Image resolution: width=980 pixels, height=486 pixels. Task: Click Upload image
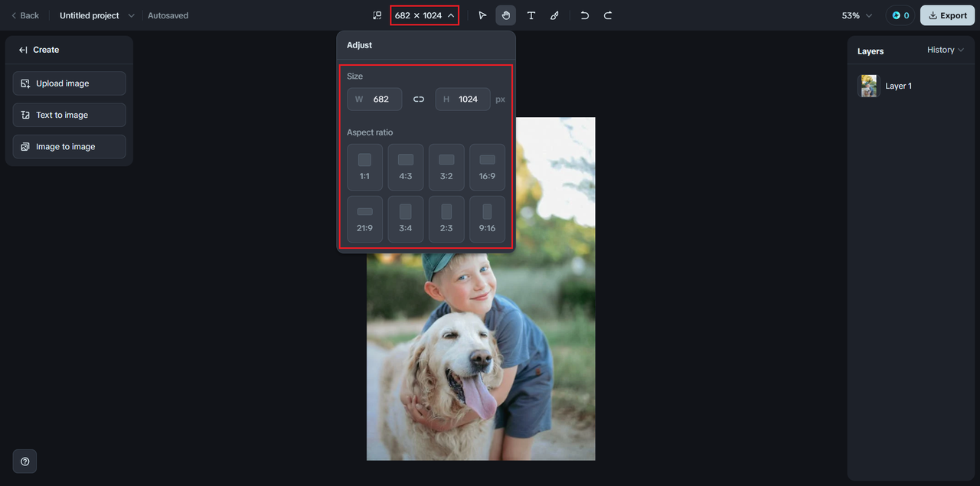click(x=70, y=83)
